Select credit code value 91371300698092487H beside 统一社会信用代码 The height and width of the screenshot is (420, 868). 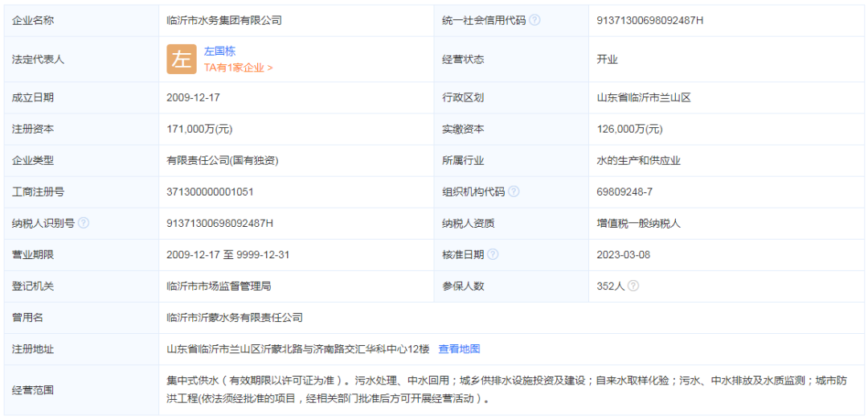(x=650, y=21)
